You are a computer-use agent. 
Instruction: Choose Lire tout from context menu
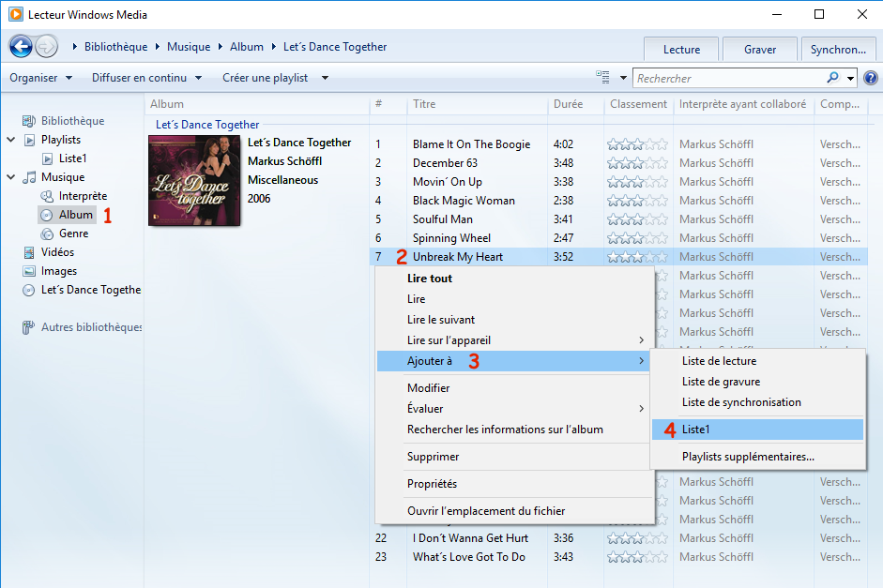click(x=430, y=279)
